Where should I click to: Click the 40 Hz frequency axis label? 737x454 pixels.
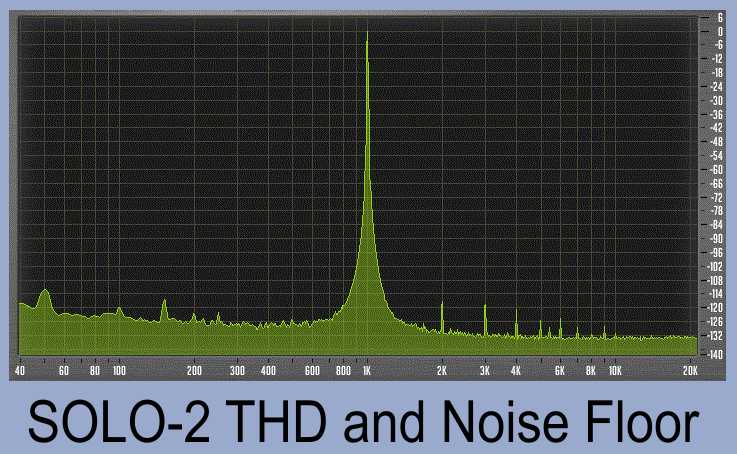click(20, 371)
